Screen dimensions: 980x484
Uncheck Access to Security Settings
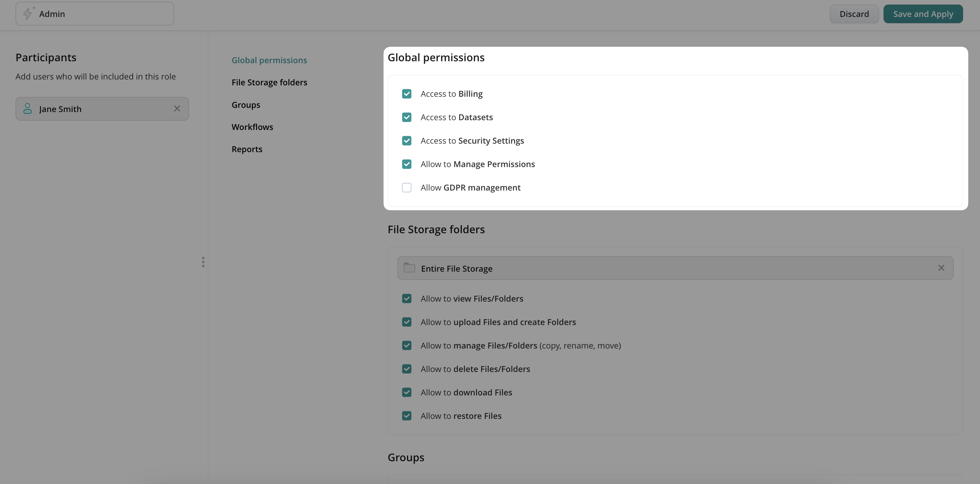[406, 141]
